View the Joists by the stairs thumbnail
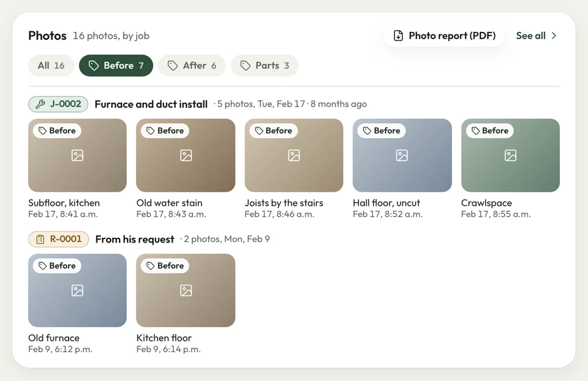 pos(294,155)
